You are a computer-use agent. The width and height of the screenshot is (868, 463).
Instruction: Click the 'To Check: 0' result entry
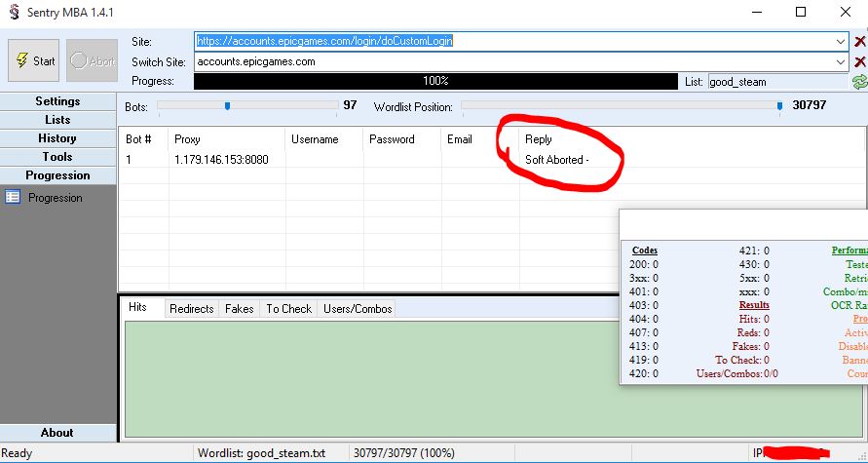(741, 360)
